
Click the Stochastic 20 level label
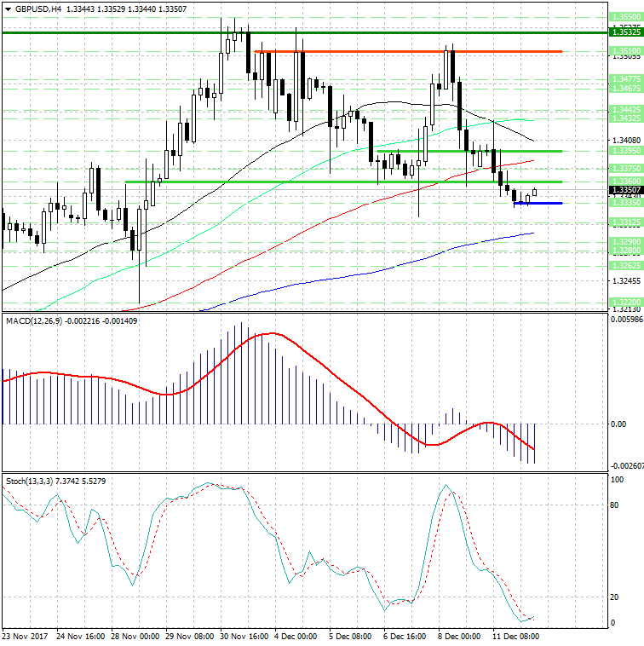[614, 597]
